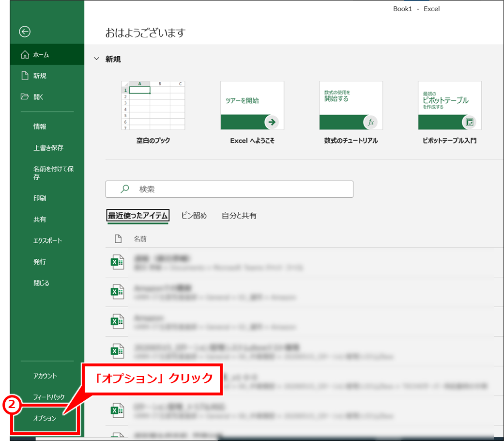Click the back arrow to leave Backstage
The image size is (504, 441).
point(25,31)
